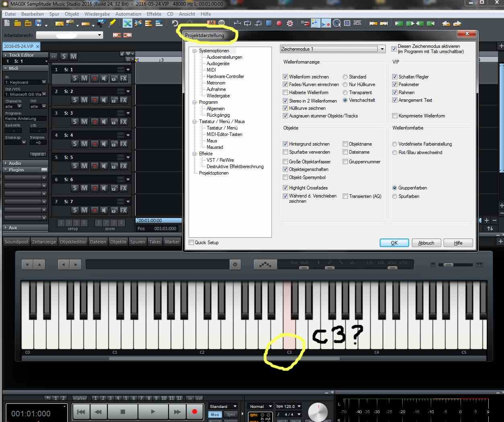Open project with the yellow folder icon
The width and height of the screenshot is (504, 422).
[x=18, y=24]
